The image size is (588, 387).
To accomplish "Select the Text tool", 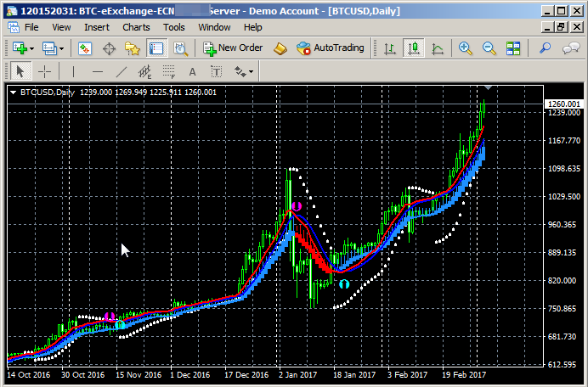I will 192,71.
